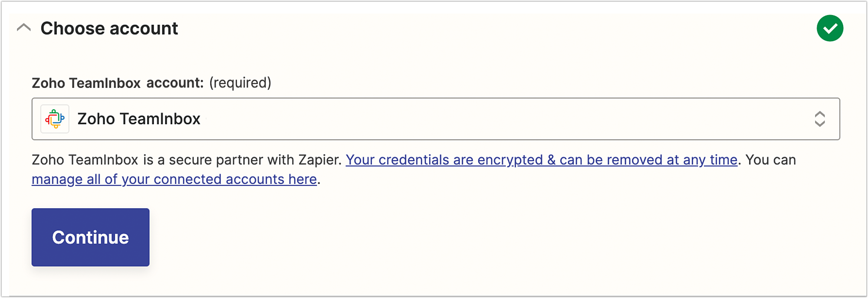Collapse the Choose account section chevron

tap(24, 28)
